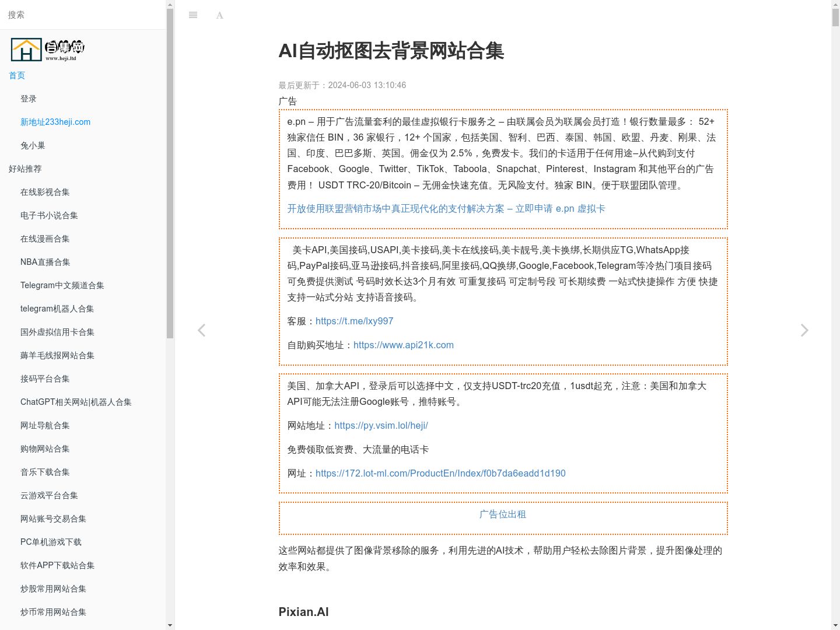Open the https://t.me/lxy997 support link

pyautogui.click(x=354, y=321)
